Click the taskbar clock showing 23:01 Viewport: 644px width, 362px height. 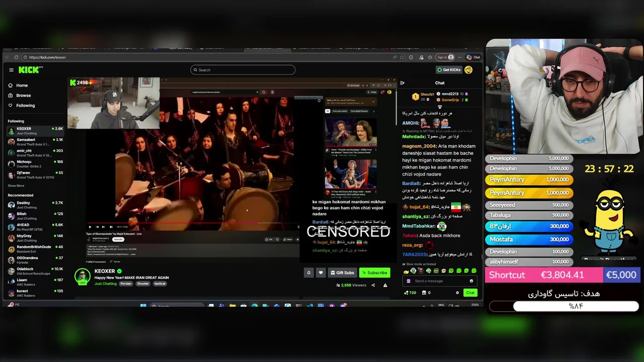pos(474,305)
